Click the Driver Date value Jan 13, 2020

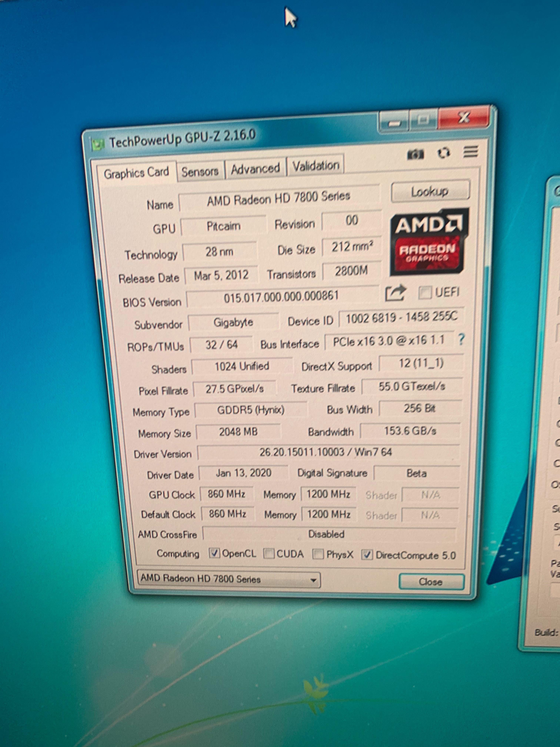[x=243, y=473]
